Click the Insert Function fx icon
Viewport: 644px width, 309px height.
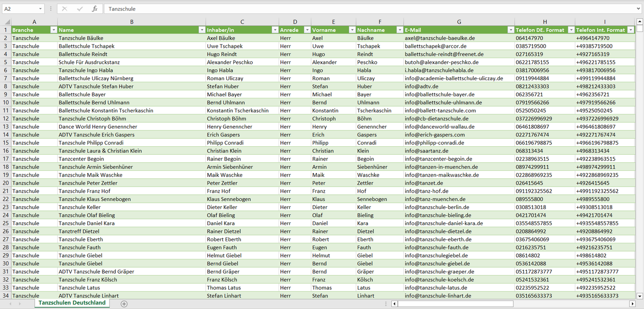(94, 9)
